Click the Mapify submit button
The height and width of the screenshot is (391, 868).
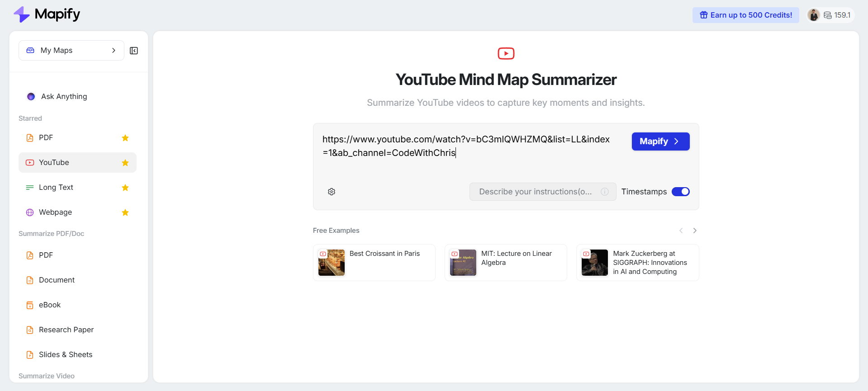660,141
